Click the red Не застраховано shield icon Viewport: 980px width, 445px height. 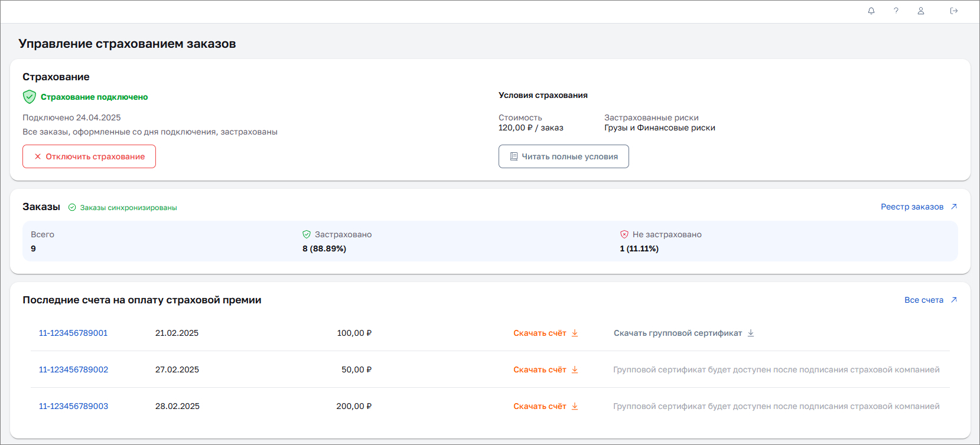point(624,234)
